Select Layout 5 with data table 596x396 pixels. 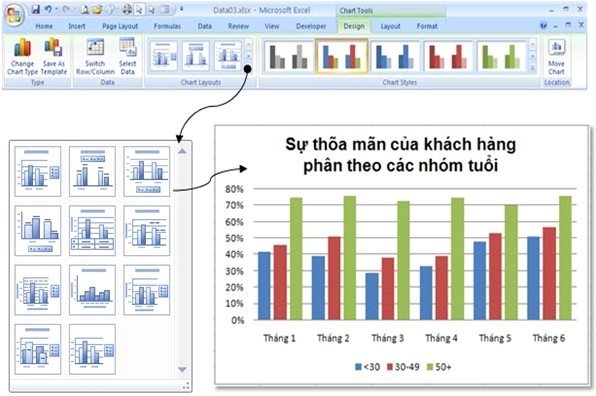coord(92,231)
